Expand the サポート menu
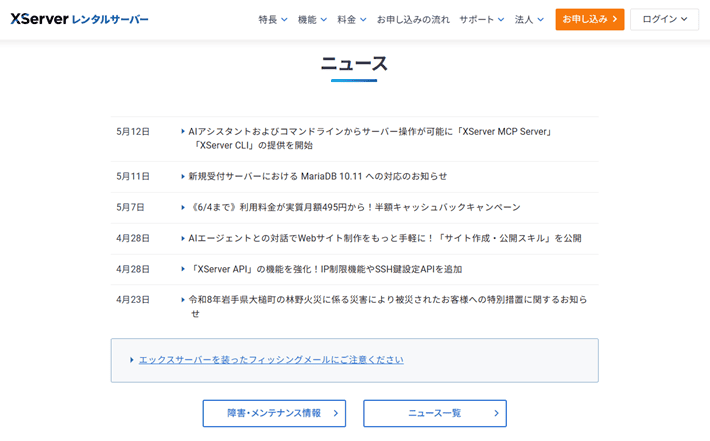The width and height of the screenshot is (710, 441). pos(482,19)
